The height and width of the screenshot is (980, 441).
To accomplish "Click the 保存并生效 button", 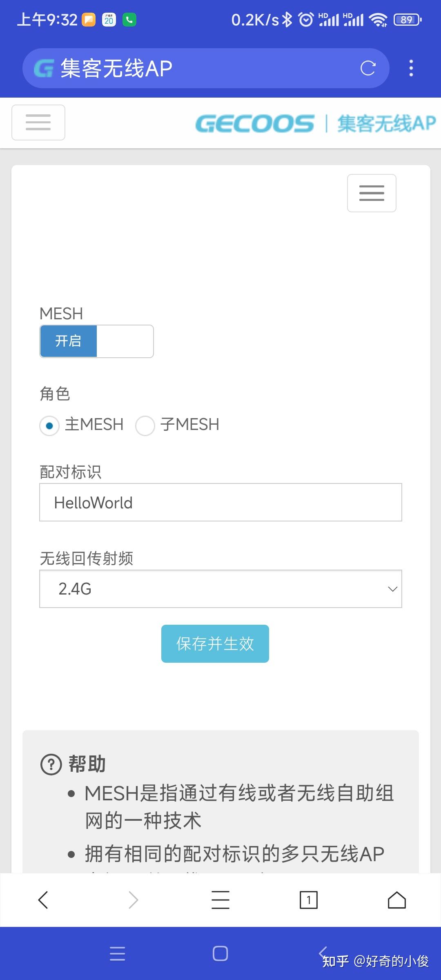I will [x=215, y=644].
